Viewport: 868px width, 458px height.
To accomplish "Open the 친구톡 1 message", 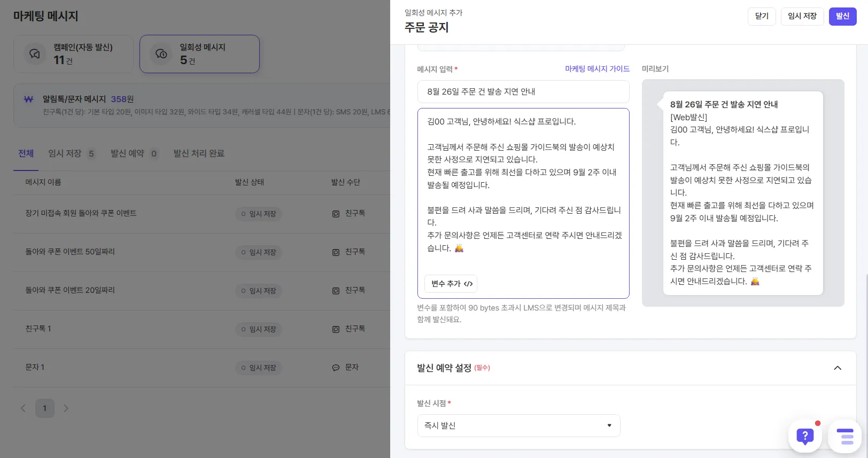I will (x=38, y=329).
